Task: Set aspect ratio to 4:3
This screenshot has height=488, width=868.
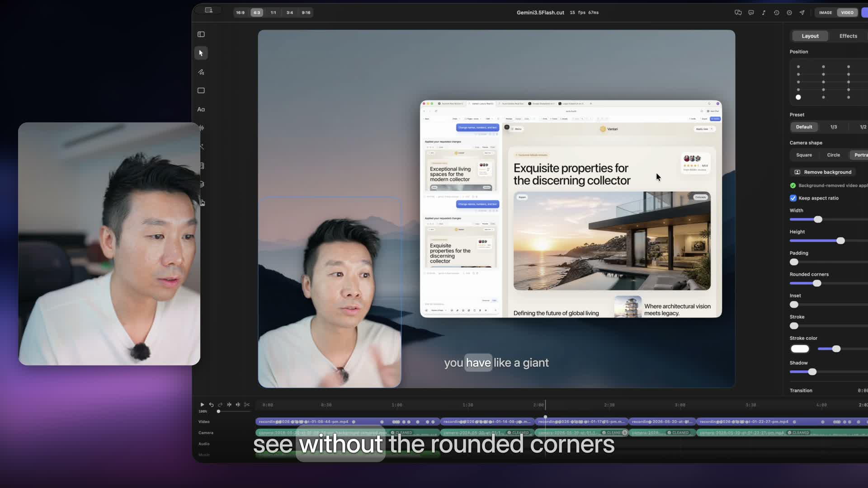Action: pyautogui.click(x=257, y=13)
